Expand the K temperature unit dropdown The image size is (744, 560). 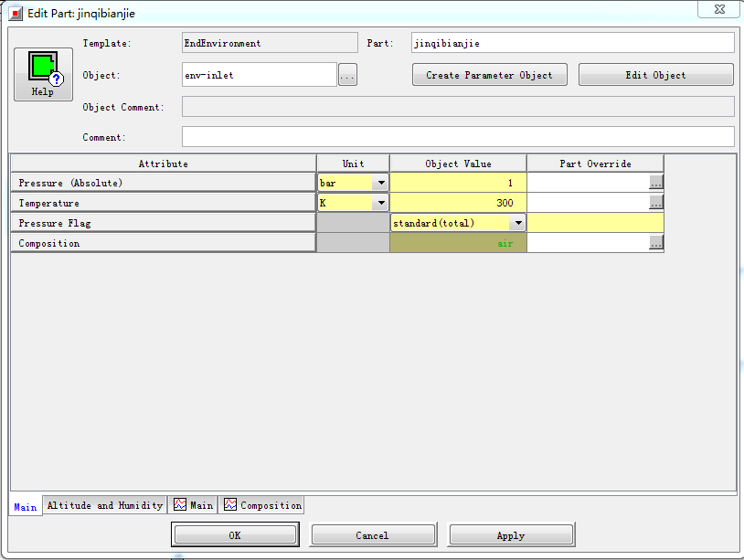coord(380,203)
